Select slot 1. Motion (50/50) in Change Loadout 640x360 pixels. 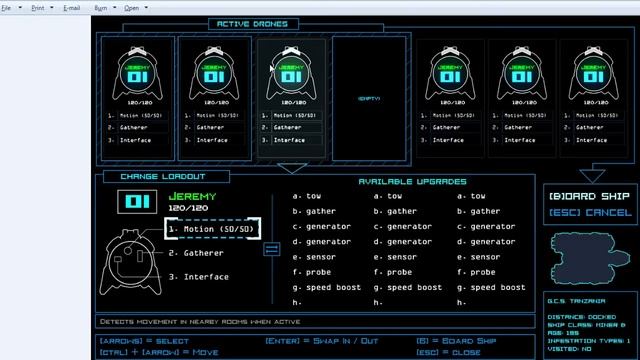point(213,229)
